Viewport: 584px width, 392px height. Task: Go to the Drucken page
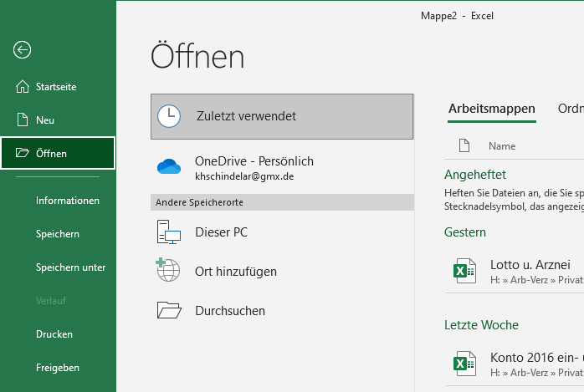click(x=54, y=334)
